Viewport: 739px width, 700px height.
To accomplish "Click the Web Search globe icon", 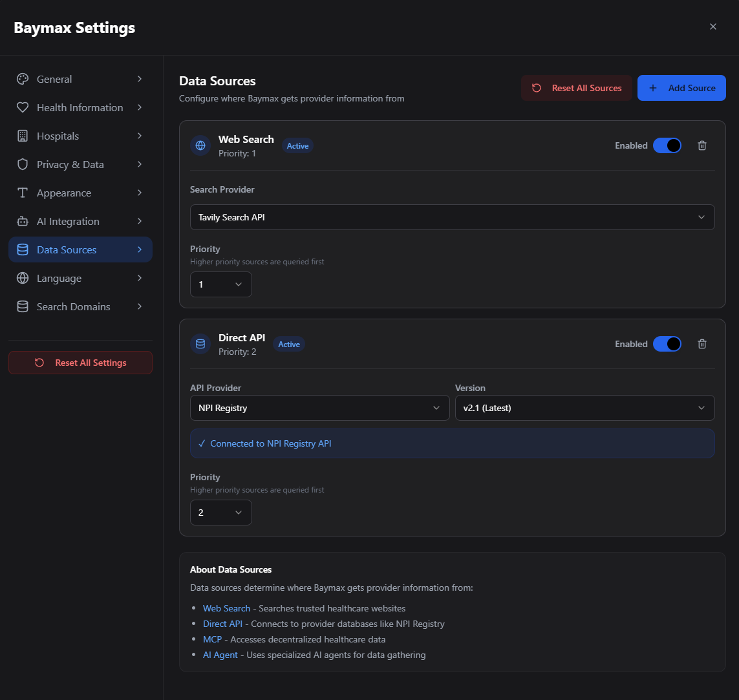I will [200, 145].
